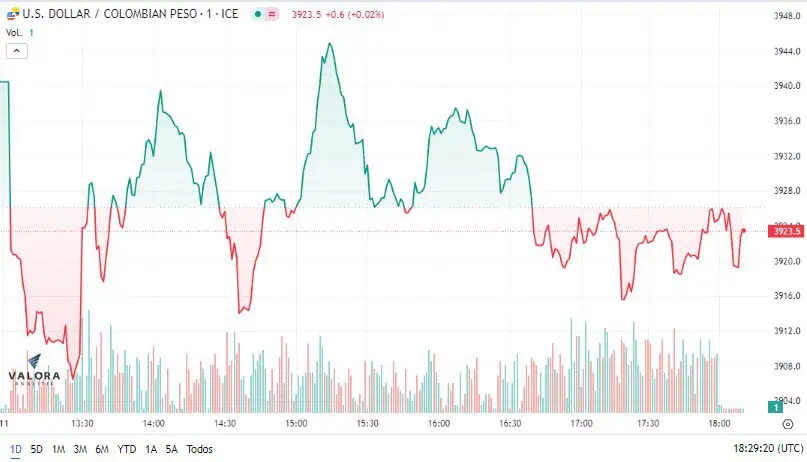The image size is (807, 462).
Task: Choose the 6M range option
Action: point(102,449)
